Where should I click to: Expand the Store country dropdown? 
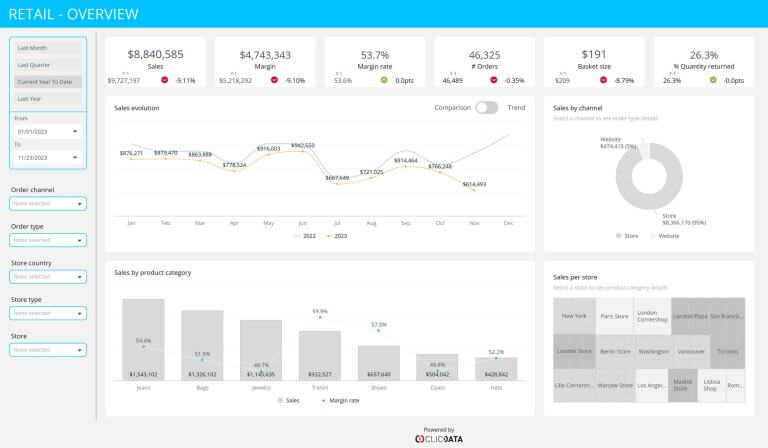point(48,276)
